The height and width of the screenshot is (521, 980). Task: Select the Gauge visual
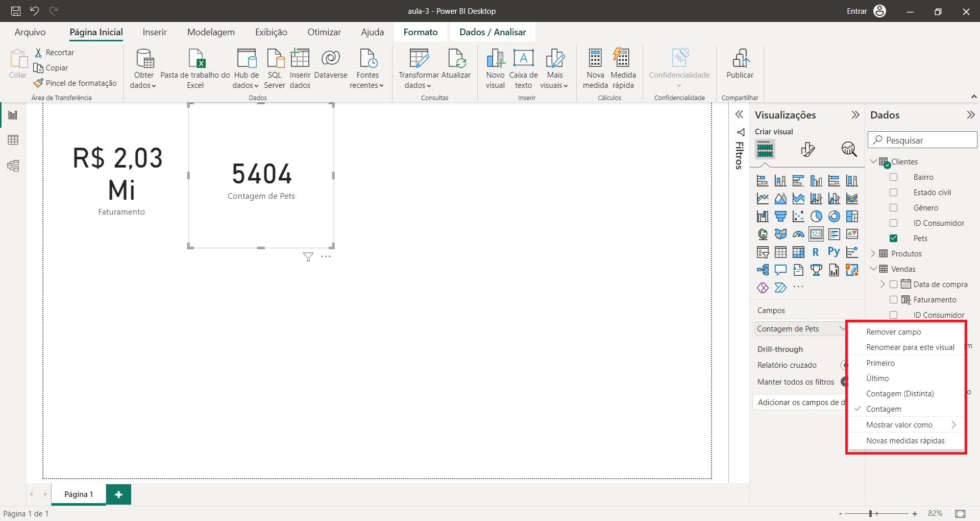(798, 234)
